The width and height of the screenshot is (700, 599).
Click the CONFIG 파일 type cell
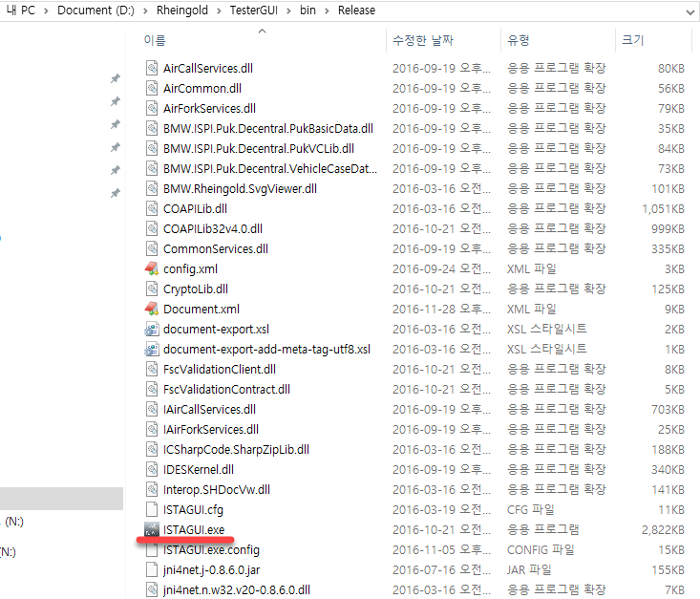(541, 550)
